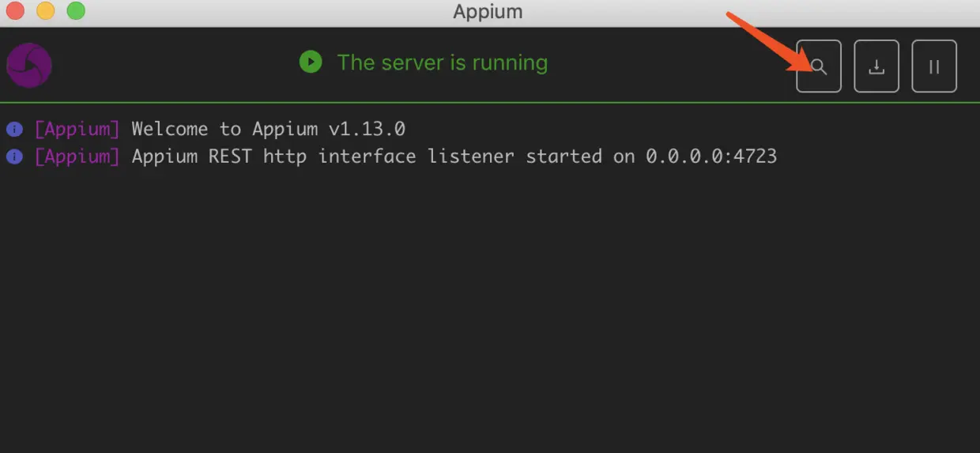
Task: Click the green play status icon
Action: point(311,62)
